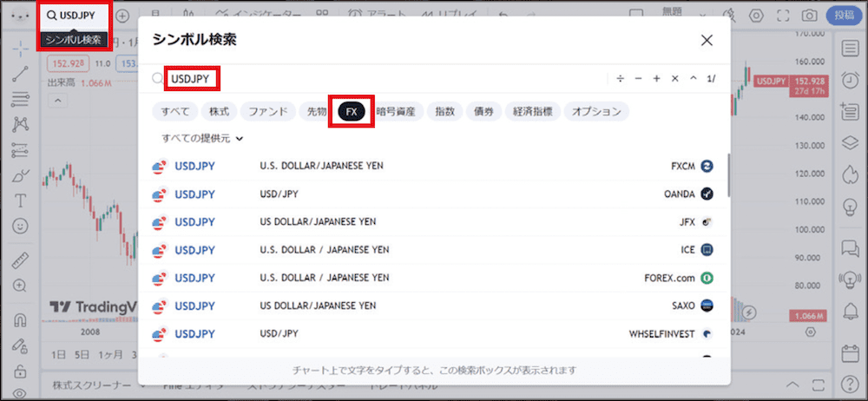Image resolution: width=868 pixels, height=401 pixels.
Task: Open the emoji sticker tool
Action: (21, 226)
